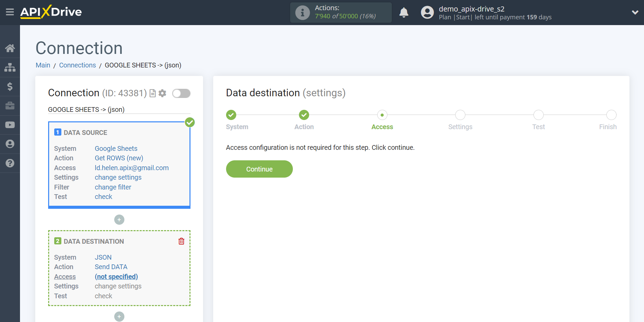Expand the account dropdown chevron

[x=635, y=13]
